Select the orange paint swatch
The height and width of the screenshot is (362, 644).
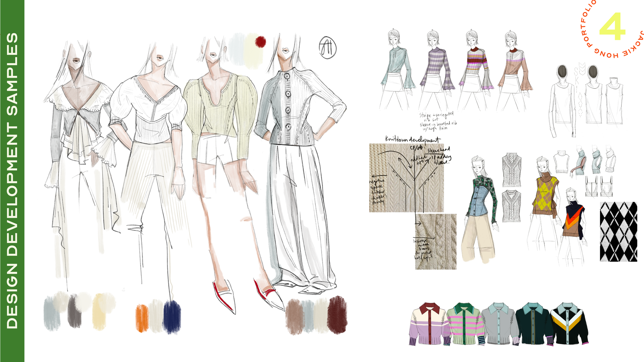tap(142, 318)
